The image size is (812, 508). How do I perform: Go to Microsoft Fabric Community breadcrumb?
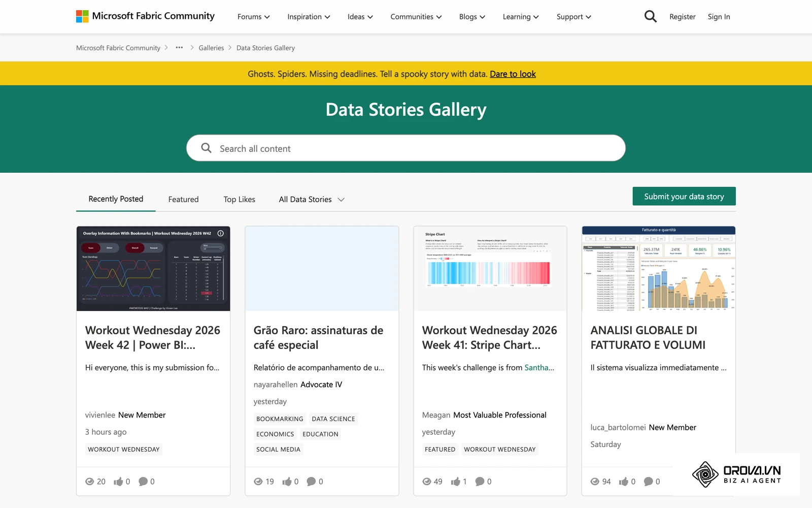point(118,48)
